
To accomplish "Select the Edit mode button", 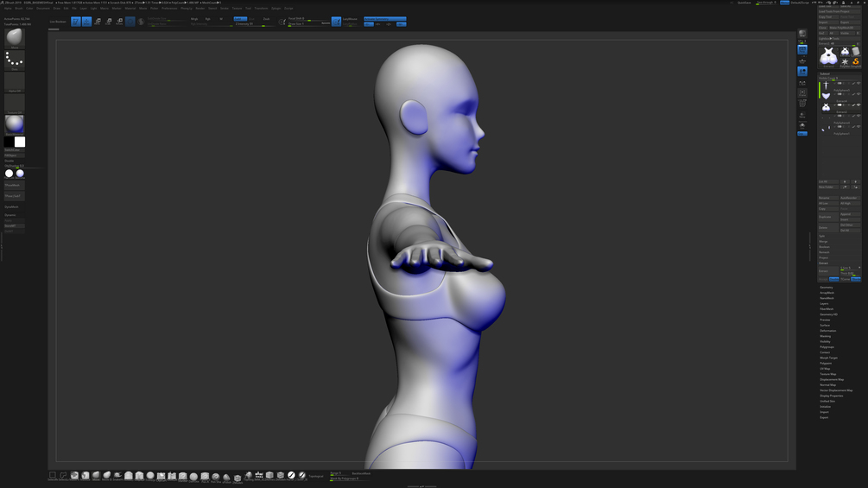I will [x=76, y=22].
